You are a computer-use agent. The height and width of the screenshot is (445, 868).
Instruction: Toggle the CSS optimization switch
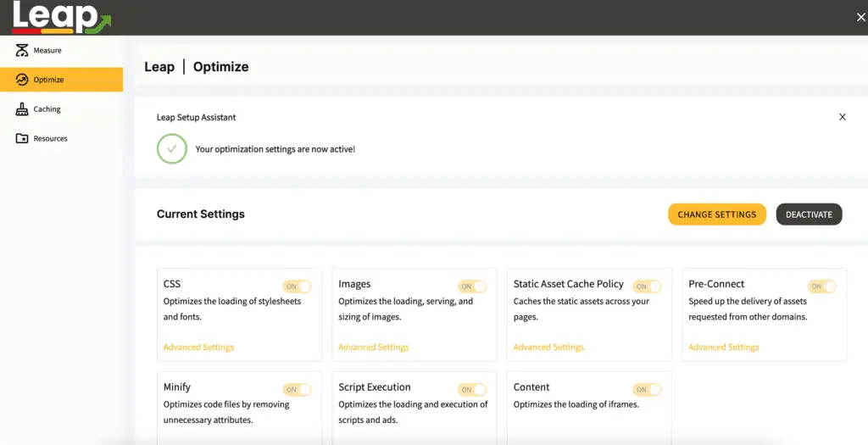pyautogui.click(x=297, y=286)
